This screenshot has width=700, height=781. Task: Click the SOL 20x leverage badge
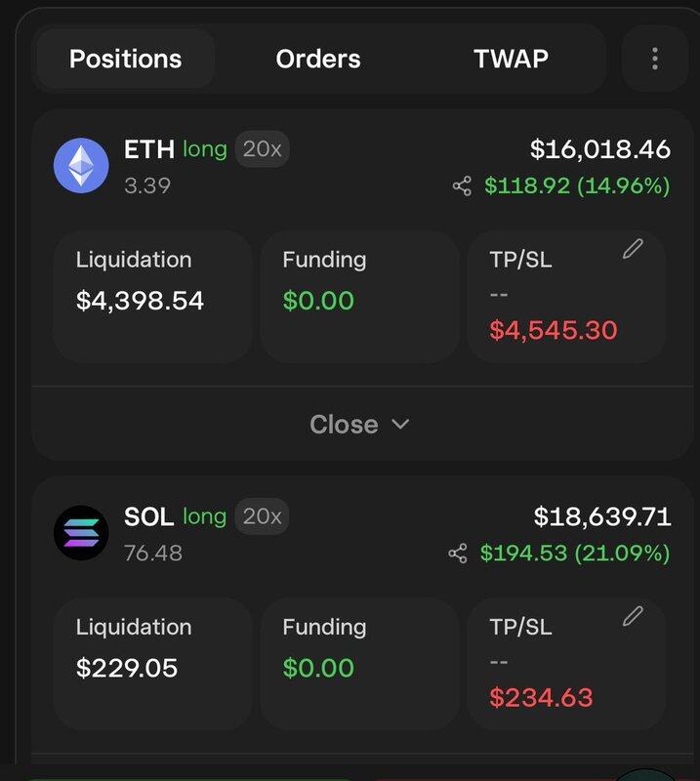pyautogui.click(x=262, y=516)
